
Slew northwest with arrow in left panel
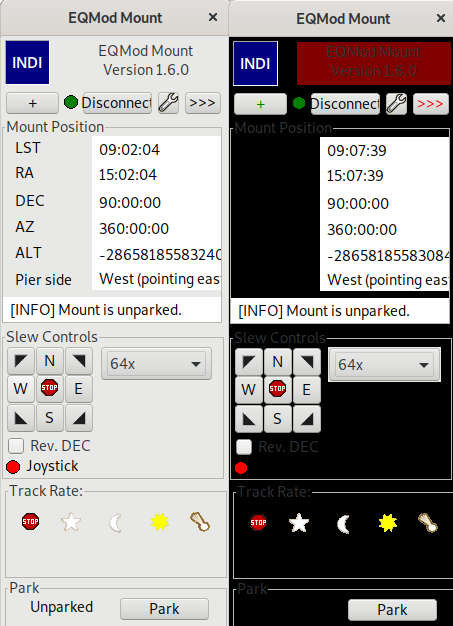click(x=21, y=361)
